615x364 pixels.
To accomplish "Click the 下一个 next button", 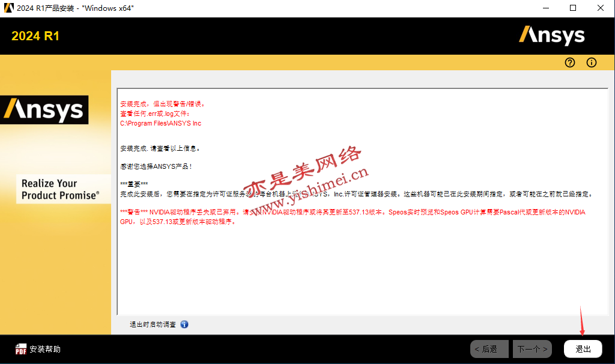I will [532, 349].
